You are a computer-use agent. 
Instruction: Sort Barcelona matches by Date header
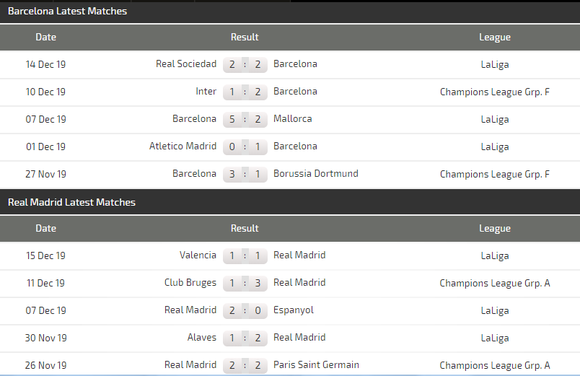coord(46,37)
